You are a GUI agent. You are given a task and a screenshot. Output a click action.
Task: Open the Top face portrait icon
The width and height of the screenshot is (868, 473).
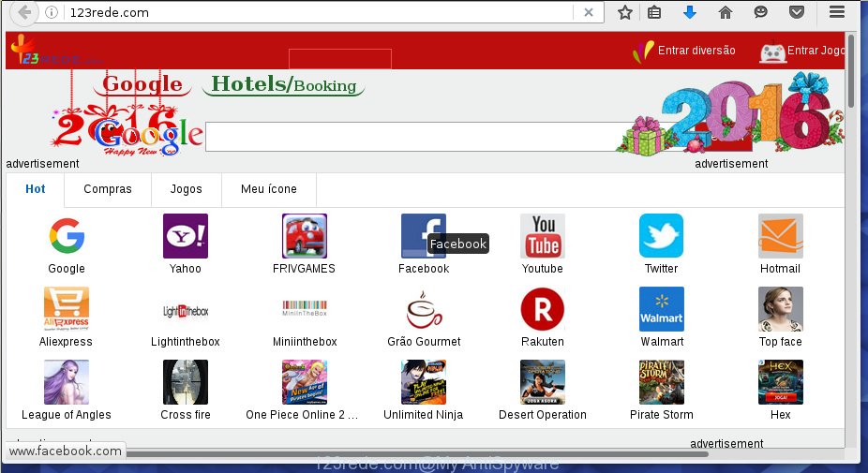click(781, 309)
